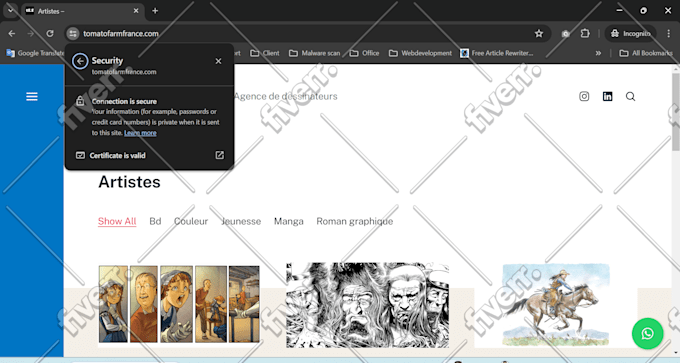Screen dimensions: 680x363
Task: Open the Extensions puzzle icon
Action: 585,33
